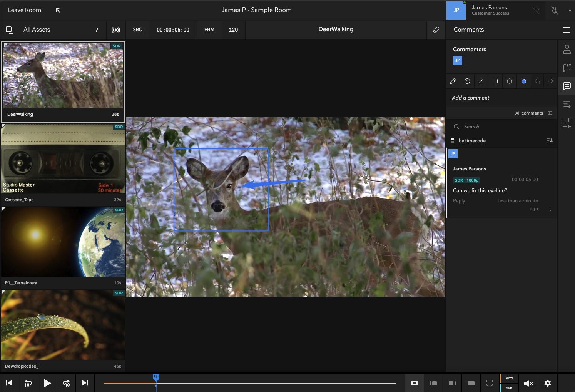Open the All Assets list
Screen dimensions: 575x392
pos(37,30)
